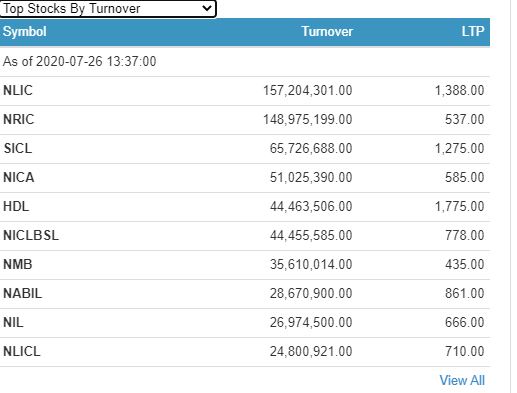Click NLIC turnover value 157,204,301.00

(308, 90)
